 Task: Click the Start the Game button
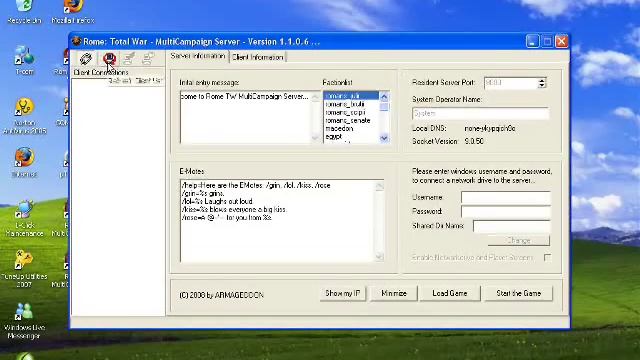pyautogui.click(x=519, y=293)
